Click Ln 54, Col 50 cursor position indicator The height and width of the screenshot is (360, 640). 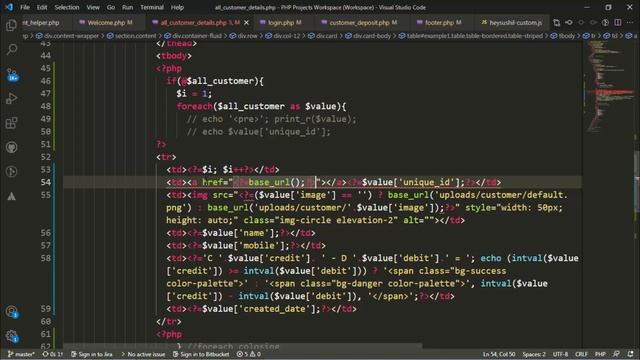coord(499,354)
